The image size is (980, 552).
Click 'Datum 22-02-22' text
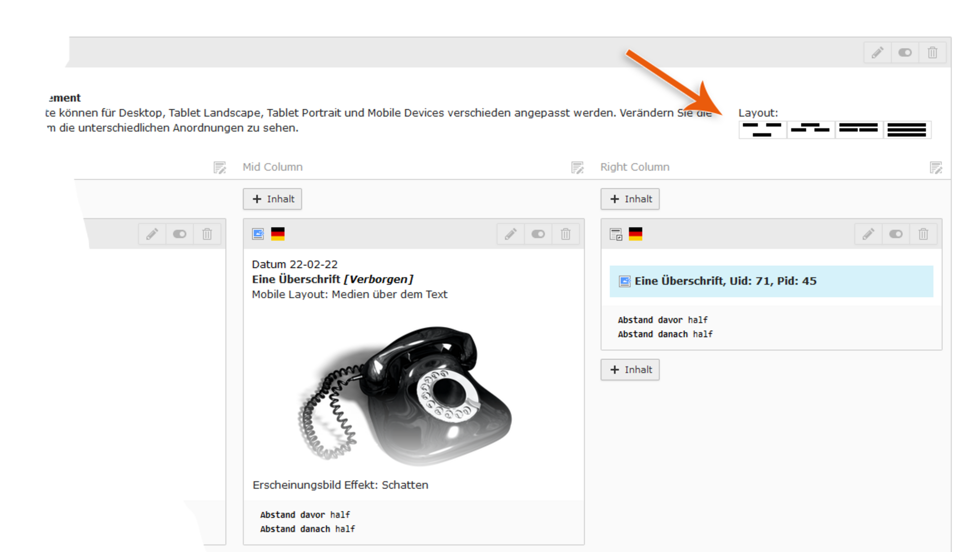click(295, 265)
